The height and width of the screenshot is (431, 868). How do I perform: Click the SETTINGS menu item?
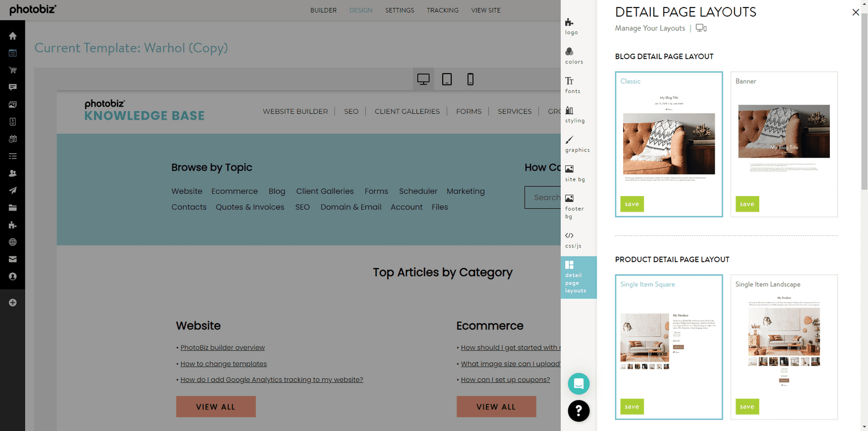click(x=399, y=10)
